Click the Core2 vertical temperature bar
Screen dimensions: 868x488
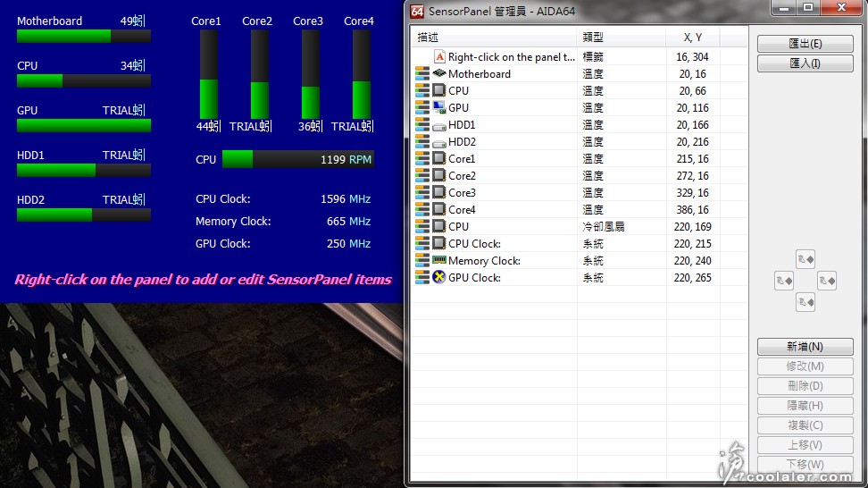[260, 73]
